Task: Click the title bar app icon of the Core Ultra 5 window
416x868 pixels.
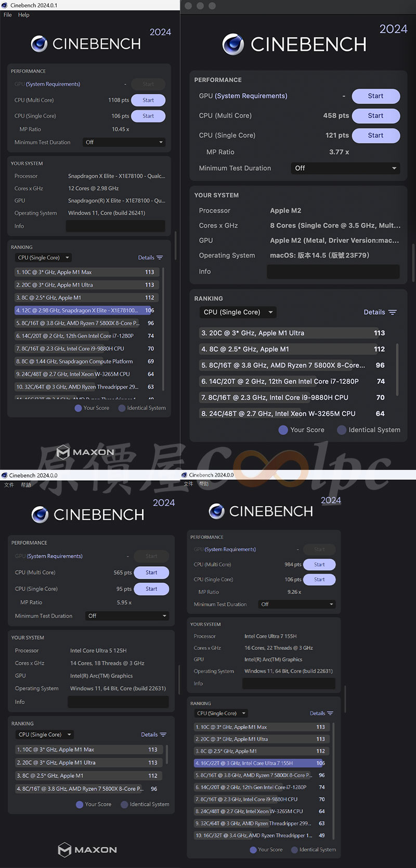Action: 5,475
